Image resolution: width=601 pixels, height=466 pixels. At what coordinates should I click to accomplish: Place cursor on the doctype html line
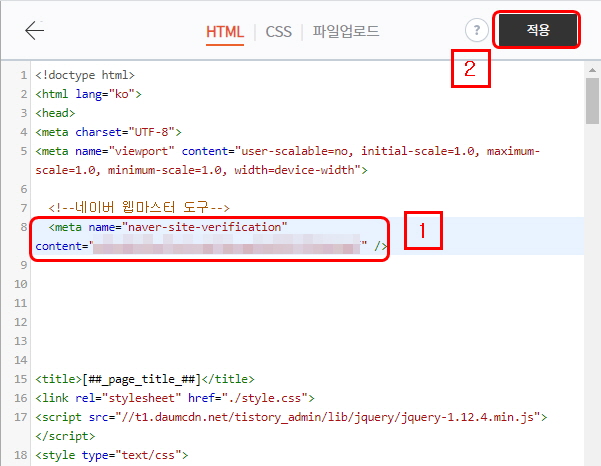coord(85,75)
